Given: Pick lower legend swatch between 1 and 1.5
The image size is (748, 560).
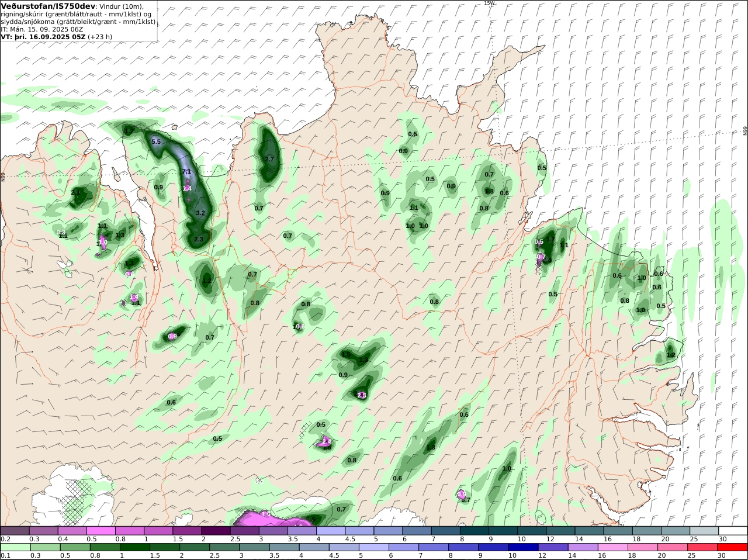Looking at the screenshot, I should tap(135, 547).
